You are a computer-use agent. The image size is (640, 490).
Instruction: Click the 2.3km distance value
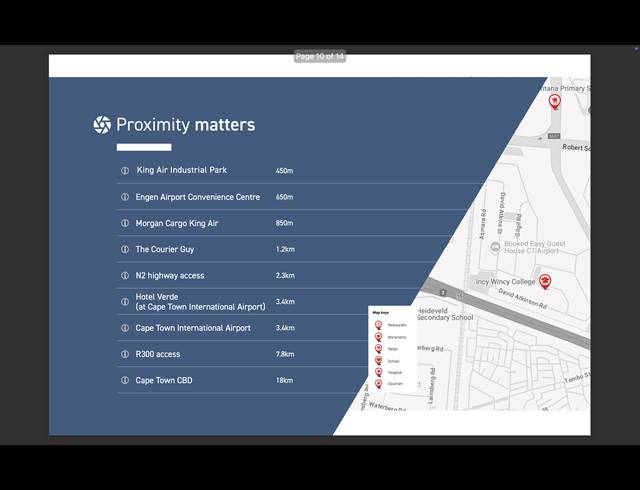(x=285, y=276)
